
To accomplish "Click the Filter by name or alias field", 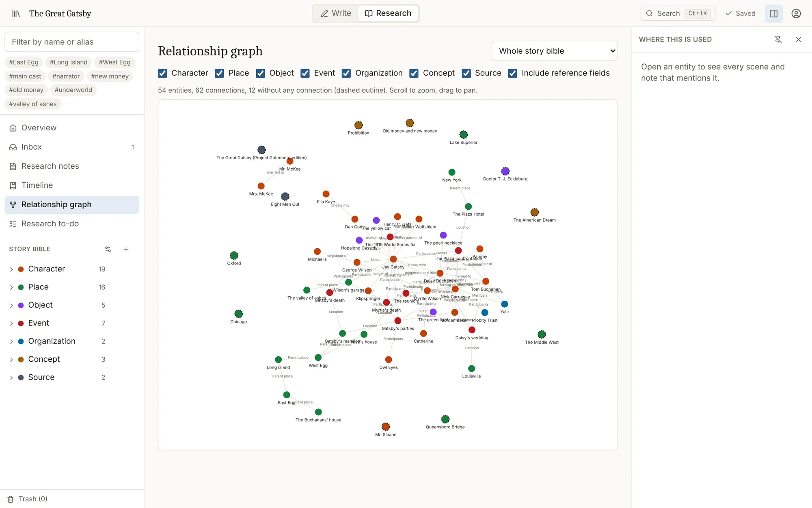I will pos(72,42).
